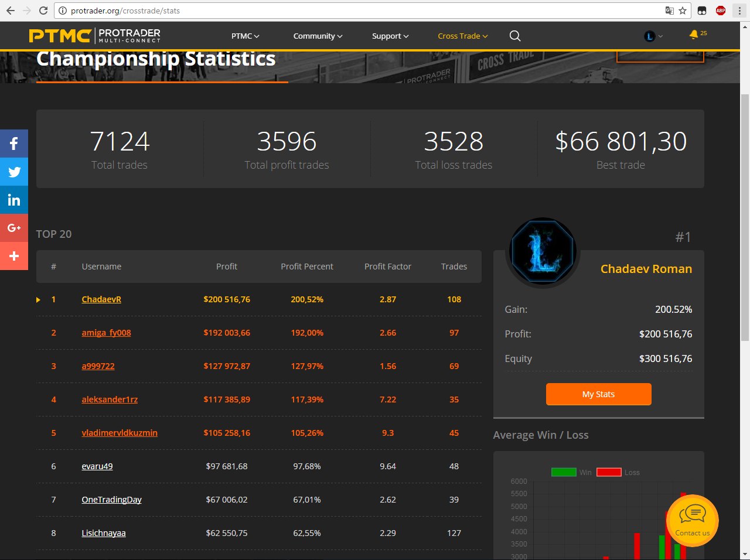Open Chrome's three-dot menu
Screen dimensions: 750x560
coord(739,11)
